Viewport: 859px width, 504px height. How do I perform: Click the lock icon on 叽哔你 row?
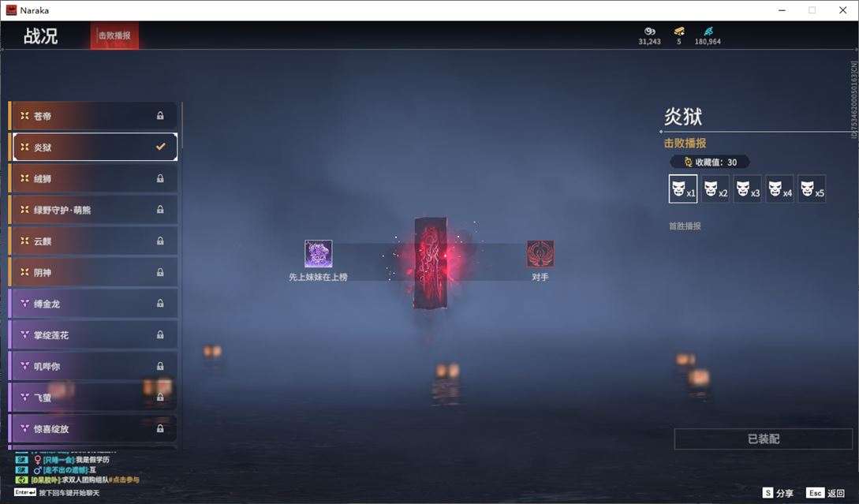tap(160, 365)
